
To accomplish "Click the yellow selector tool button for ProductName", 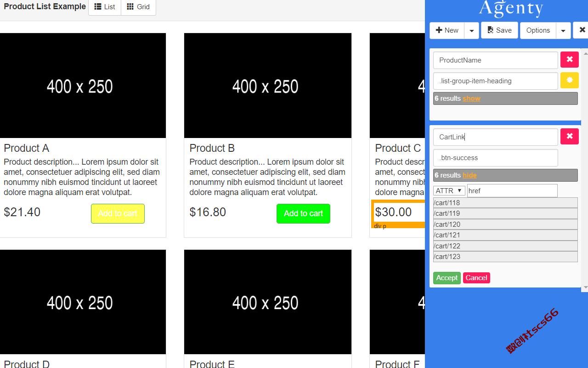I will click(570, 80).
